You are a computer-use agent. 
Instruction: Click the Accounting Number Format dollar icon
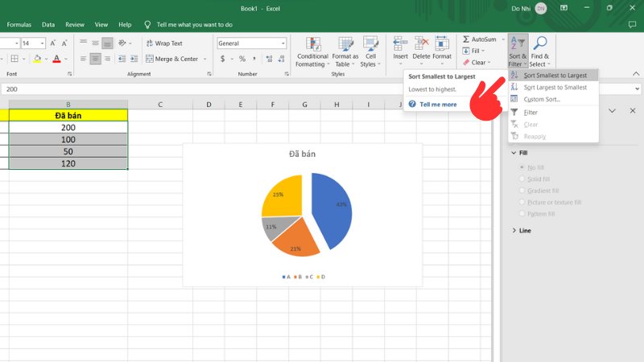(223, 59)
